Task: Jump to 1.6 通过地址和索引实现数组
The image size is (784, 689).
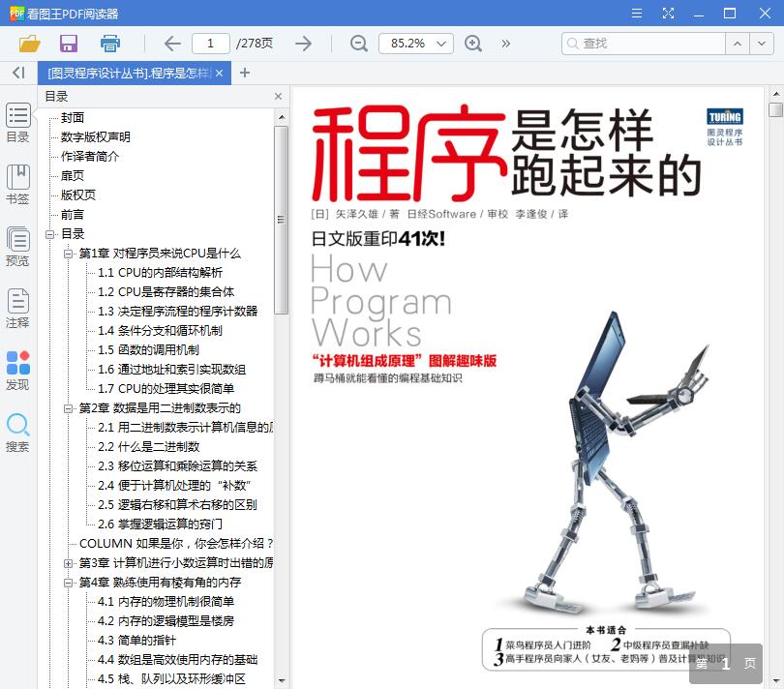Action: coord(171,370)
